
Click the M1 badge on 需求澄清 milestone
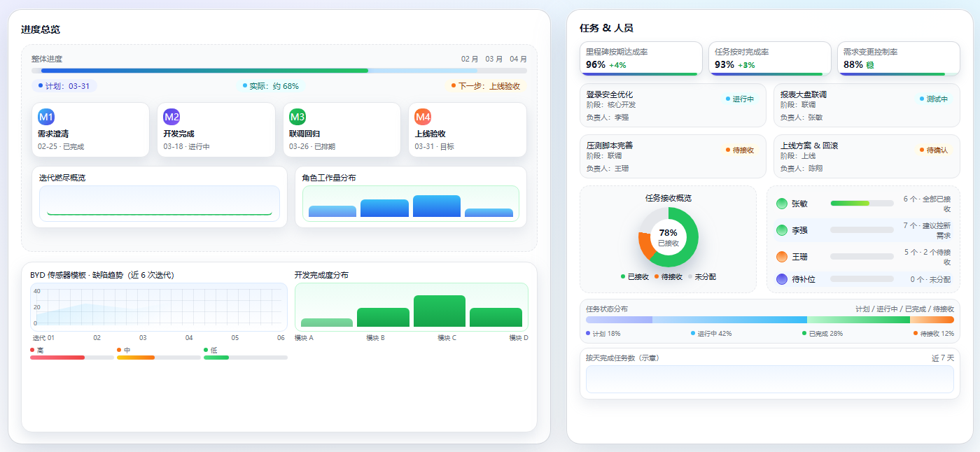tap(46, 117)
